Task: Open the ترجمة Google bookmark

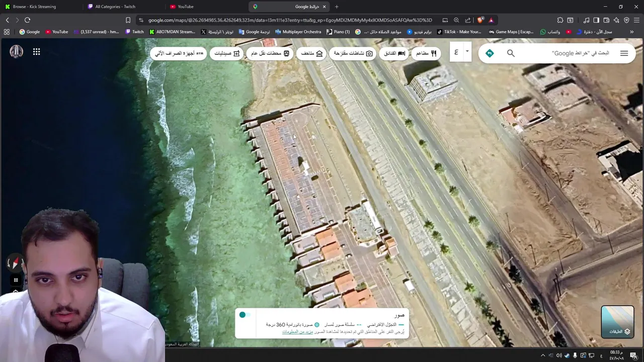Action: click(x=255, y=32)
